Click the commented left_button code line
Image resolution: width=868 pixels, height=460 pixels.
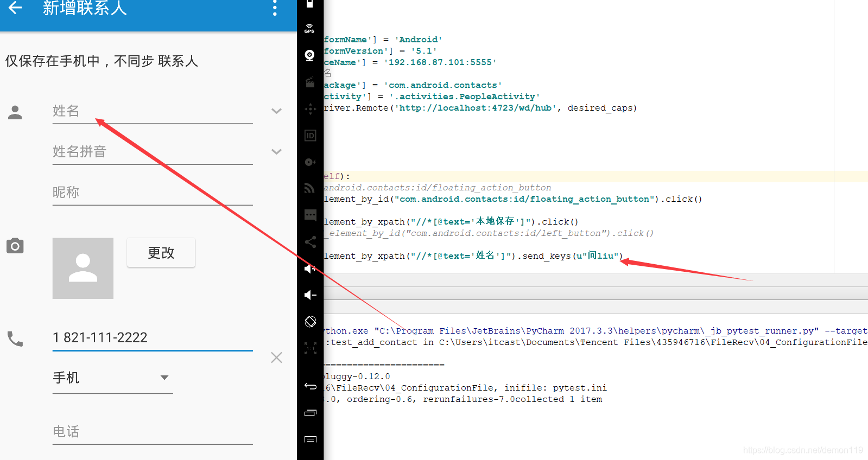click(x=489, y=233)
